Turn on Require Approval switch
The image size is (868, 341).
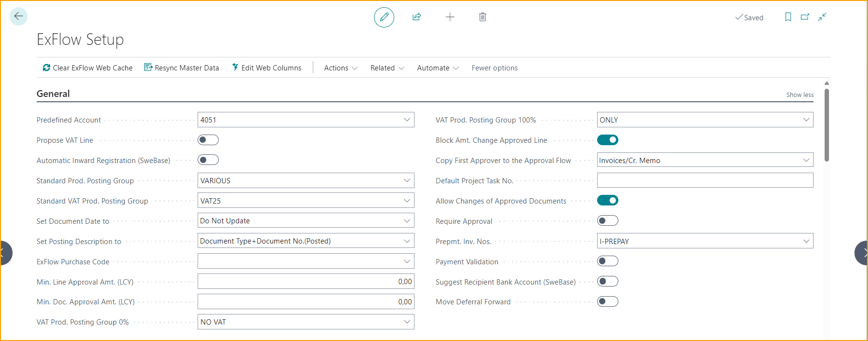click(607, 221)
